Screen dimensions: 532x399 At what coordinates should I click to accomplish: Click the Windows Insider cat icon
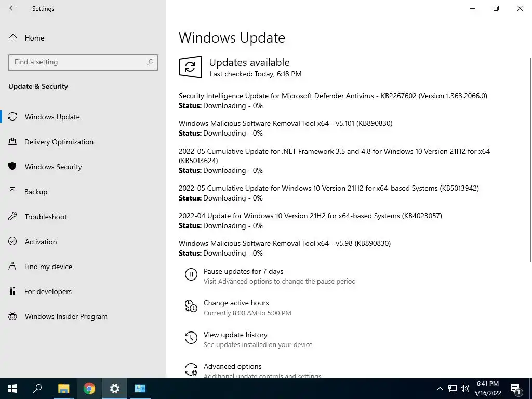pos(12,316)
